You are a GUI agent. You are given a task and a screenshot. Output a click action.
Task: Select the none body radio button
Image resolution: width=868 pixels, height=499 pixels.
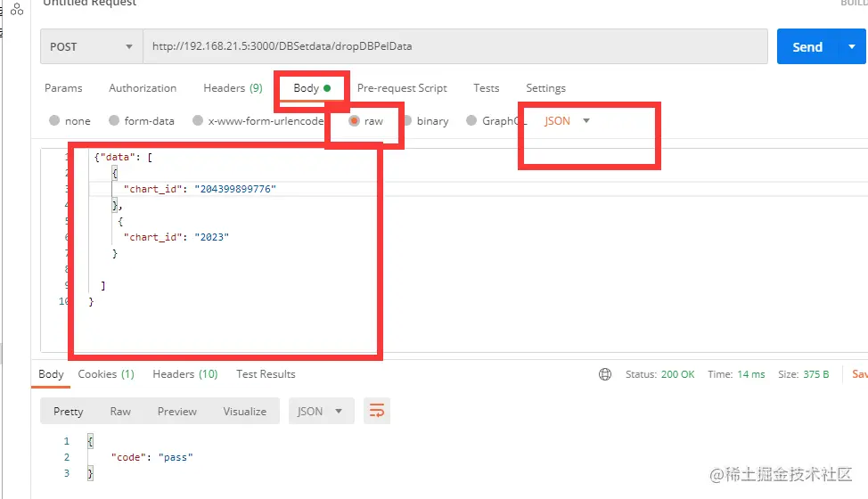(x=54, y=120)
